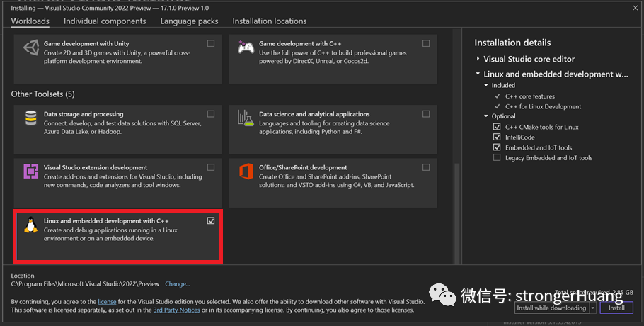Uncheck the IntelliCode optional component
Image resolution: width=644 pixels, height=326 pixels.
(497, 137)
